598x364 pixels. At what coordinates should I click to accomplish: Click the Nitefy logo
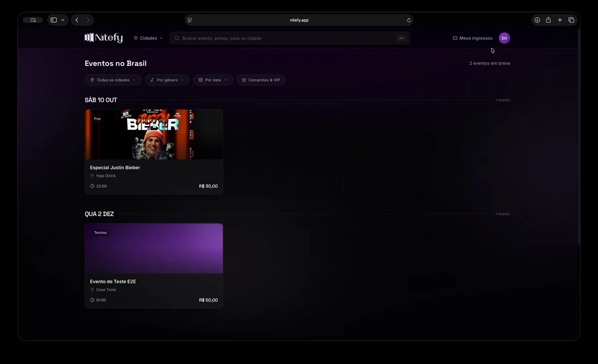click(x=103, y=38)
